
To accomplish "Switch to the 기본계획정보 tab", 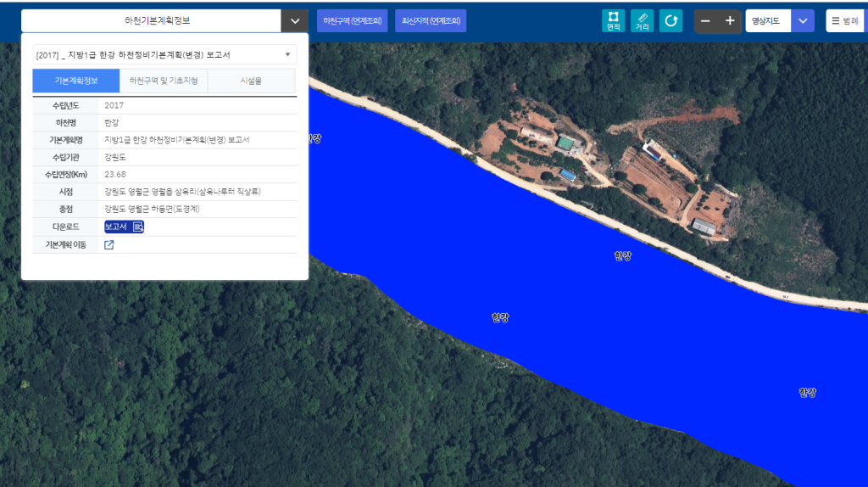I will [76, 81].
